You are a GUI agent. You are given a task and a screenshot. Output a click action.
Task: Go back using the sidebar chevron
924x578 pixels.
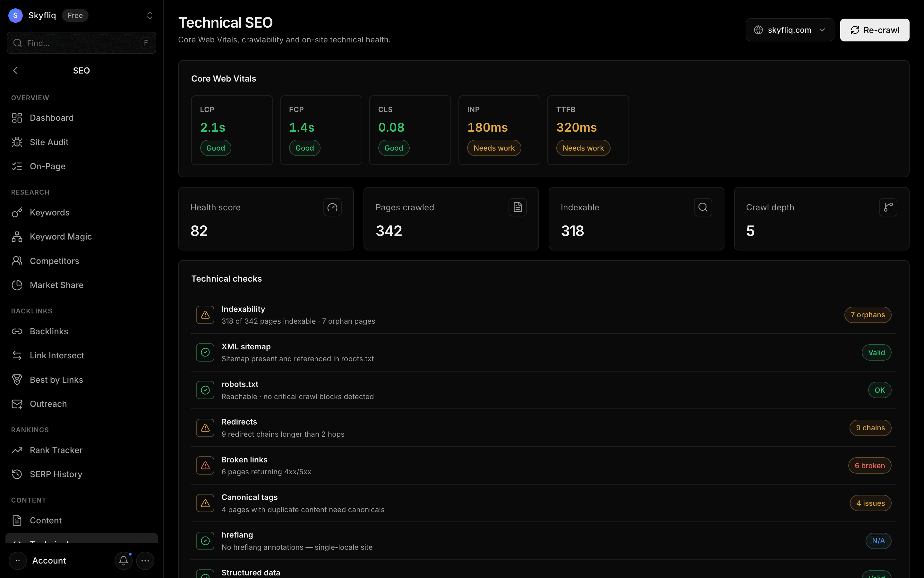[15, 70]
